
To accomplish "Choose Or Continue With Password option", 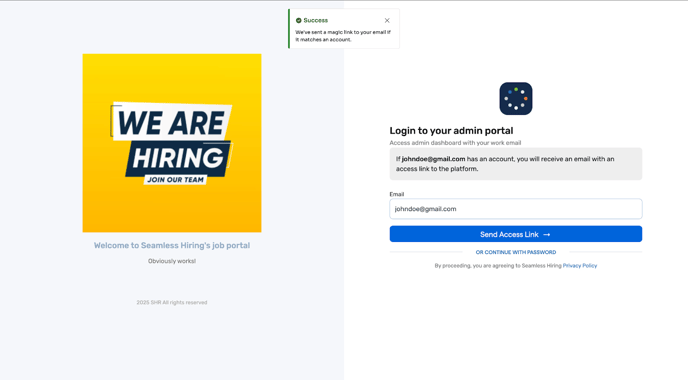I will click(x=516, y=252).
